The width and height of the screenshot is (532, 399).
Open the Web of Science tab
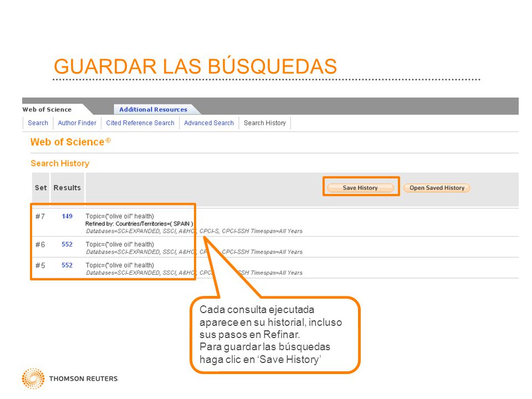coord(47,110)
